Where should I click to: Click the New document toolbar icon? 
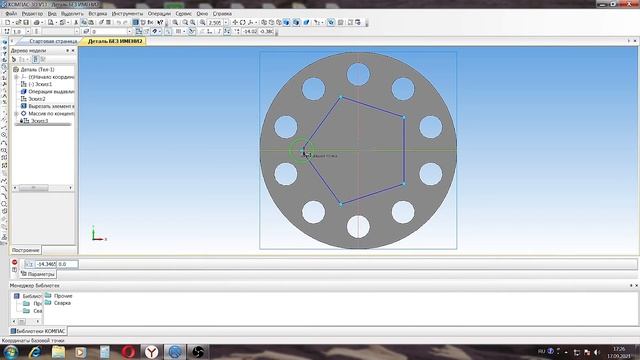click(x=8, y=22)
